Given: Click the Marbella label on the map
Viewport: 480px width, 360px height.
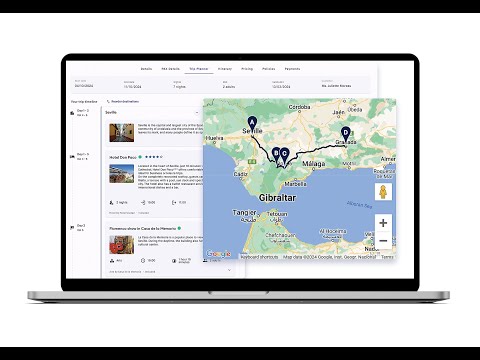Looking at the screenshot, I should coord(296,184).
